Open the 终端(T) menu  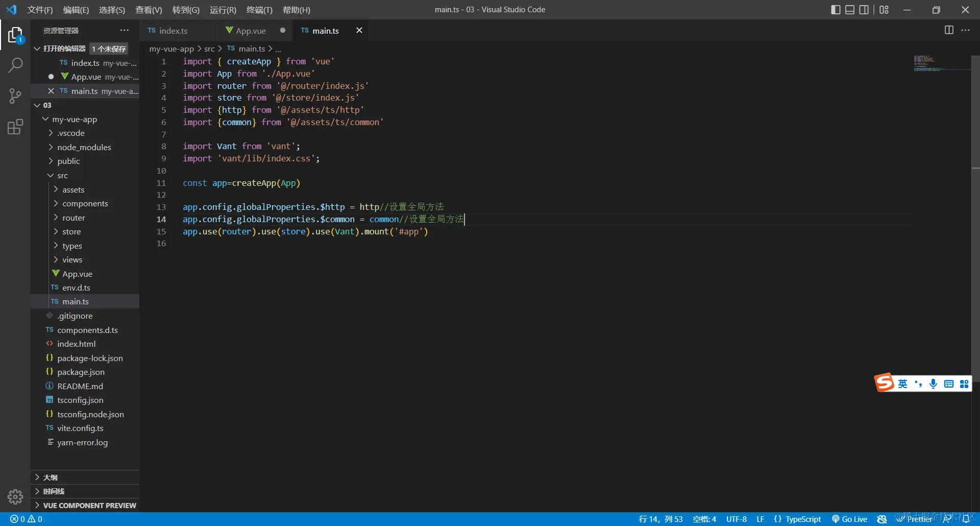259,10
